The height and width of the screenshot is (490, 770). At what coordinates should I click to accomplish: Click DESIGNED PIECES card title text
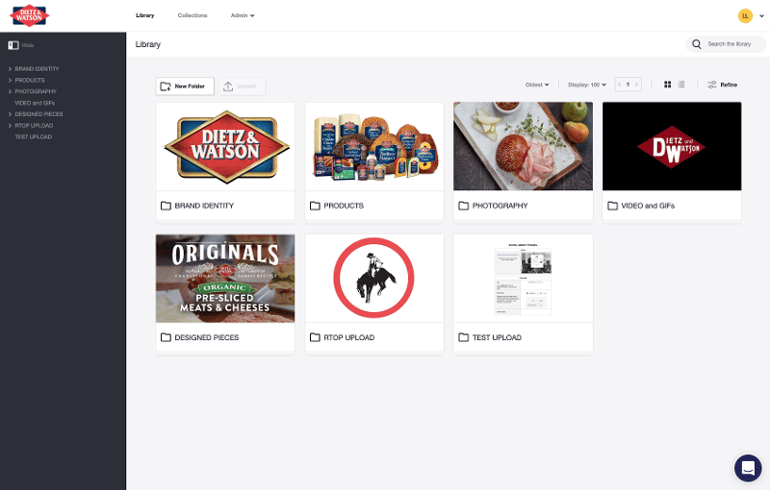(207, 337)
